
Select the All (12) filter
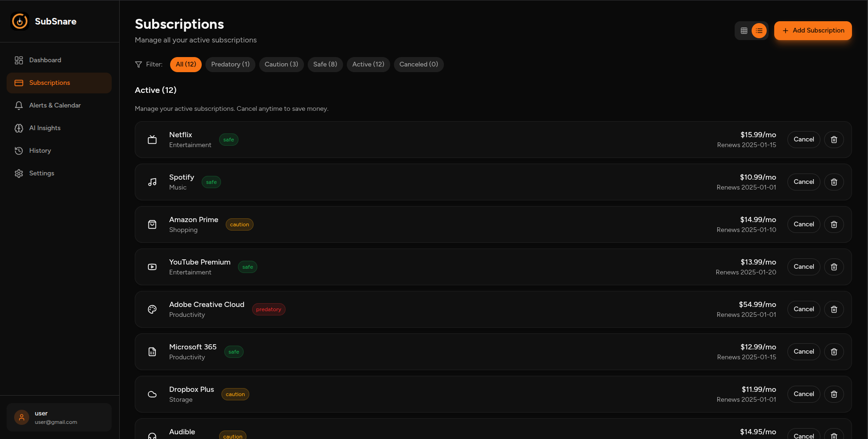tap(186, 65)
